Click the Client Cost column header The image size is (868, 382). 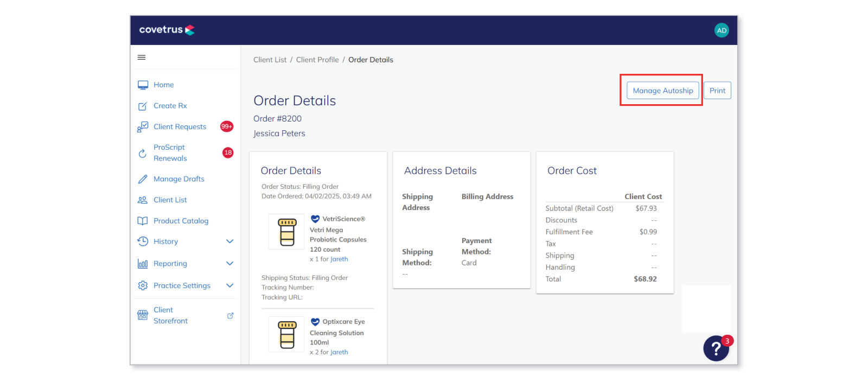point(643,196)
